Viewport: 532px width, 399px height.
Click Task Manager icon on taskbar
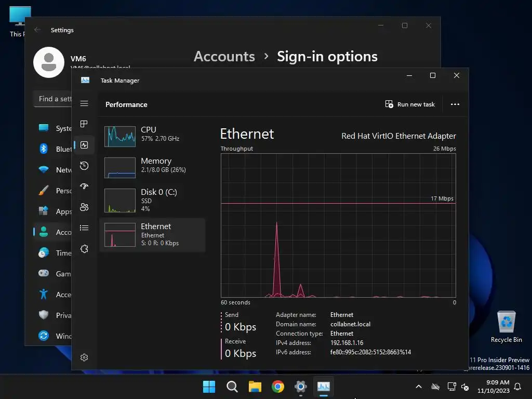pyautogui.click(x=324, y=387)
